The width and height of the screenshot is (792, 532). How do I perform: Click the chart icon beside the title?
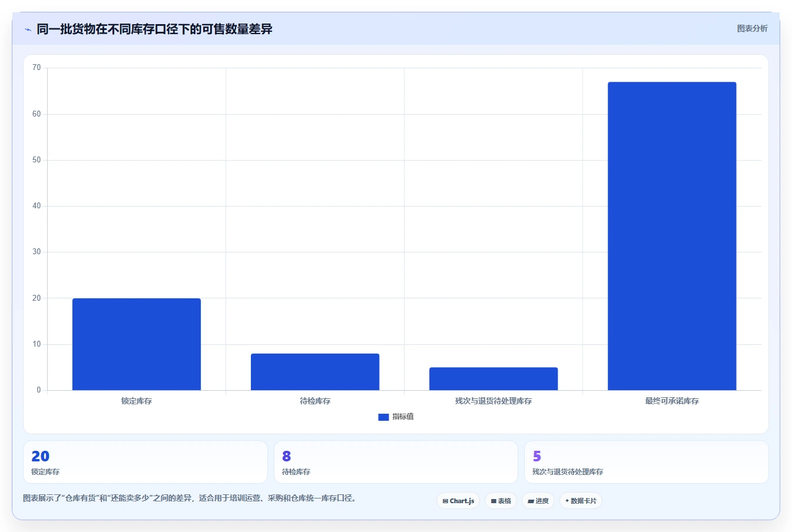click(x=28, y=29)
